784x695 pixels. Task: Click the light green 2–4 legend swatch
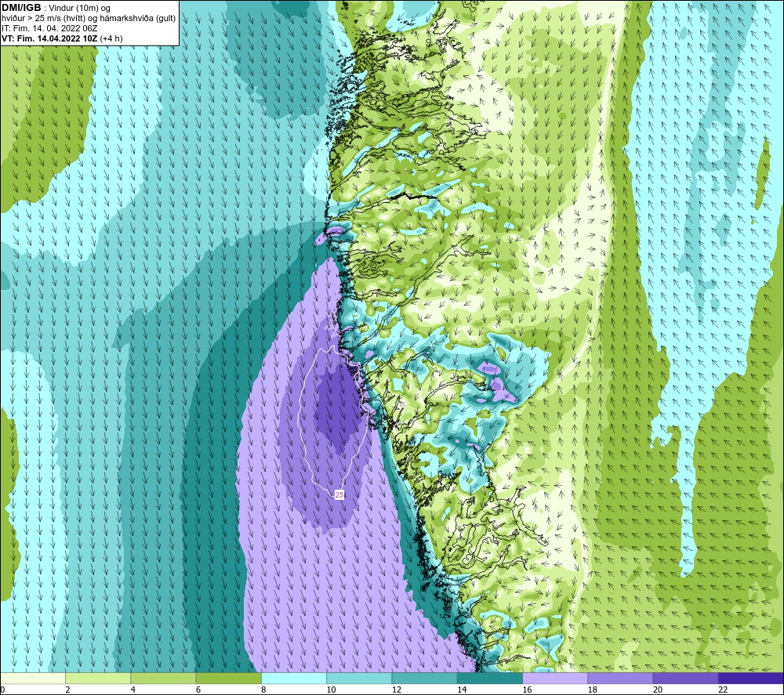click(x=98, y=678)
